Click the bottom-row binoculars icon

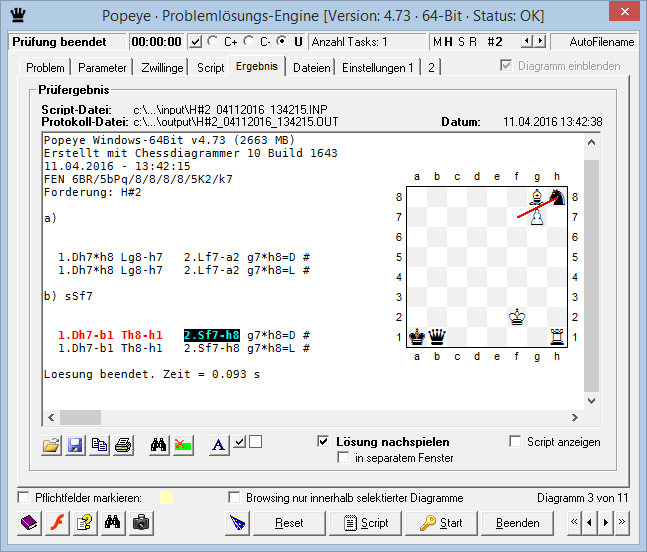113,523
